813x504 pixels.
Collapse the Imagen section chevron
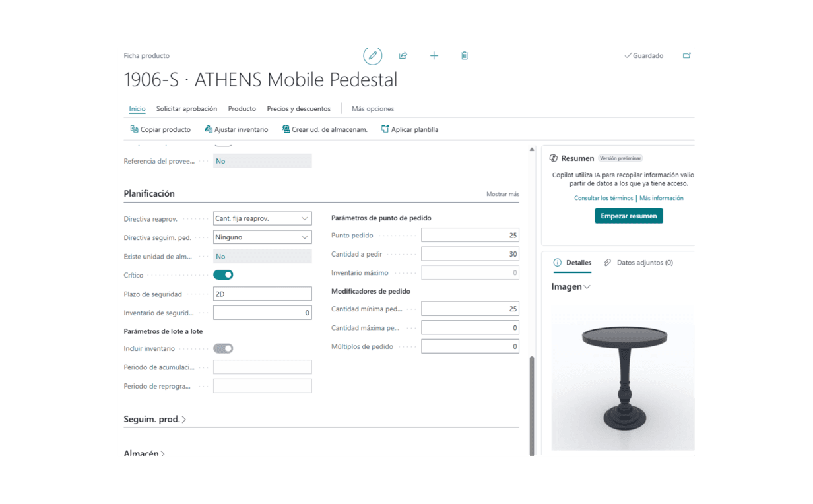(x=587, y=287)
